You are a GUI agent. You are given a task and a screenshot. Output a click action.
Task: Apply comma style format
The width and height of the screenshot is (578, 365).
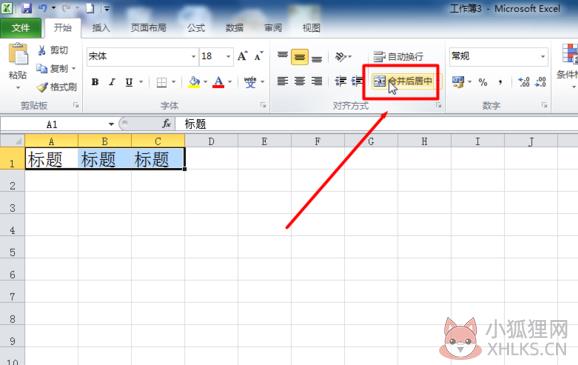click(x=500, y=82)
